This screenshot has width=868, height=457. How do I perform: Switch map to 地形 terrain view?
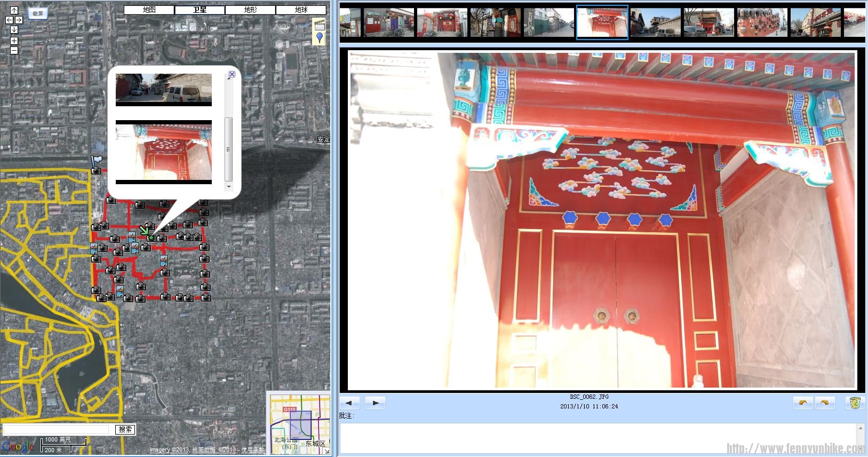click(x=250, y=10)
